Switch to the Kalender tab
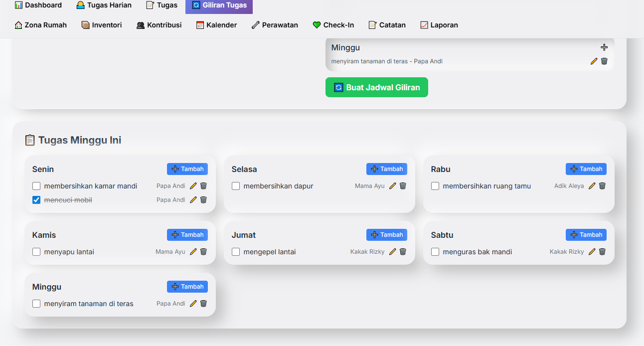The image size is (644, 346). [217, 25]
